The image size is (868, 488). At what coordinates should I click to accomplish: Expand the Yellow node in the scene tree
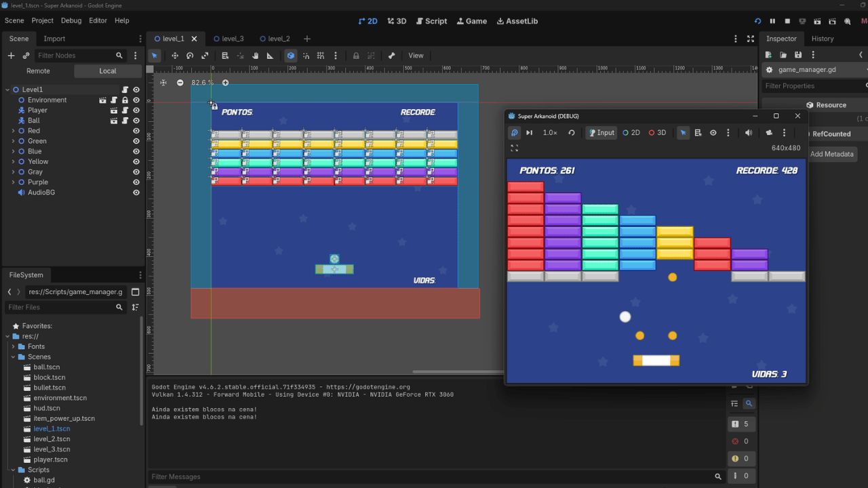[x=13, y=161]
